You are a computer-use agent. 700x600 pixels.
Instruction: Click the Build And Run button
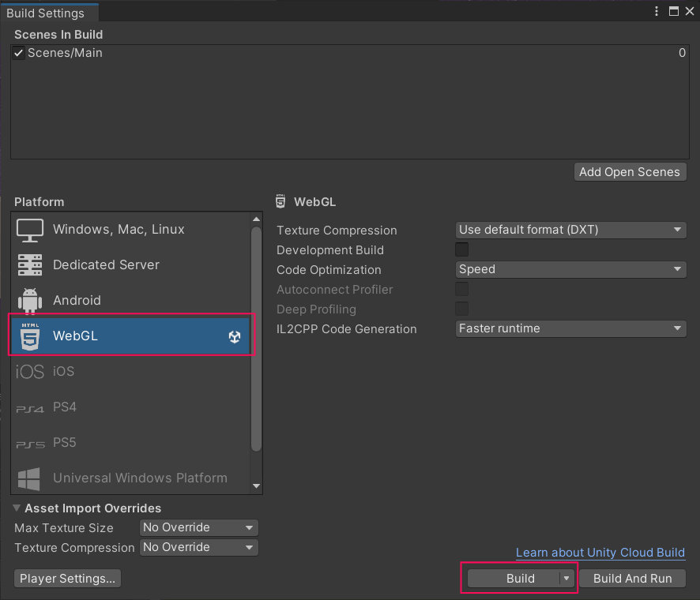(632, 579)
